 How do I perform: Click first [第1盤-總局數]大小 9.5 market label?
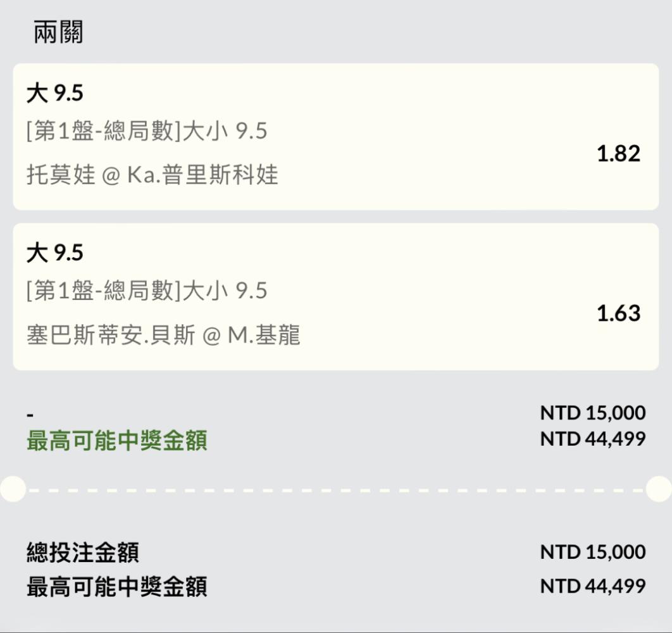[x=147, y=131]
